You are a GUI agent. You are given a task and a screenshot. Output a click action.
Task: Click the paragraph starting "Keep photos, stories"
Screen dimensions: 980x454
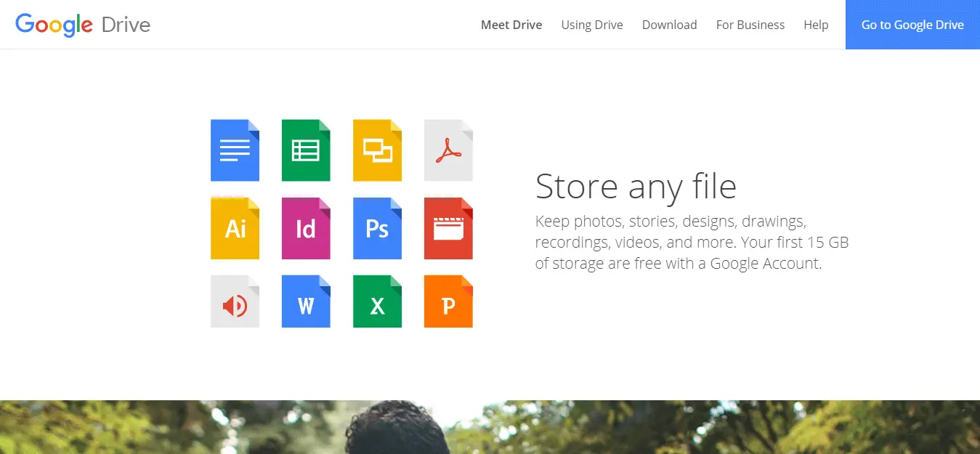(692, 242)
